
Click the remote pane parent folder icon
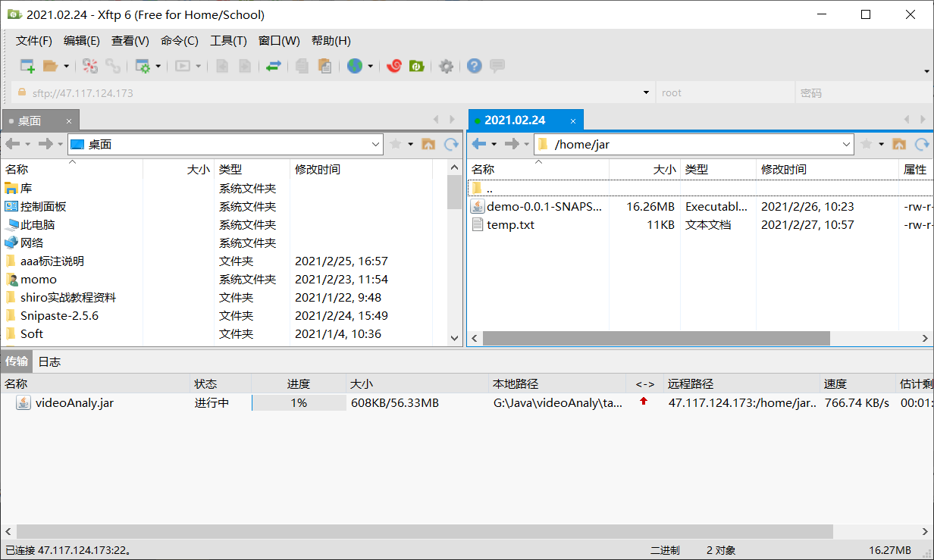pos(899,144)
